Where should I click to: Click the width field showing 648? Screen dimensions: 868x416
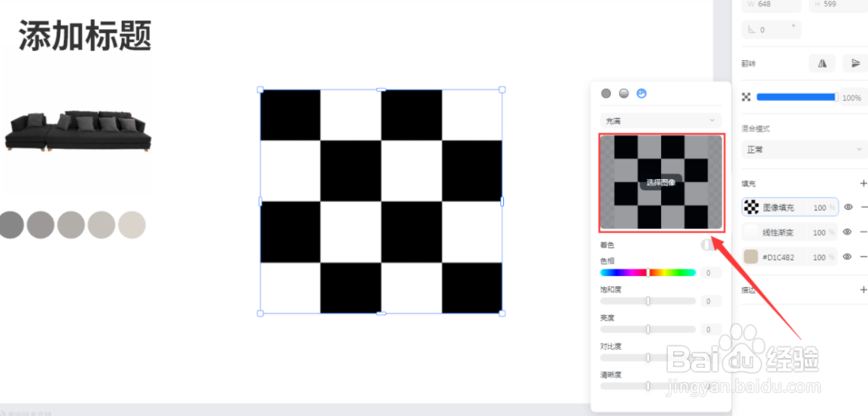click(772, 4)
